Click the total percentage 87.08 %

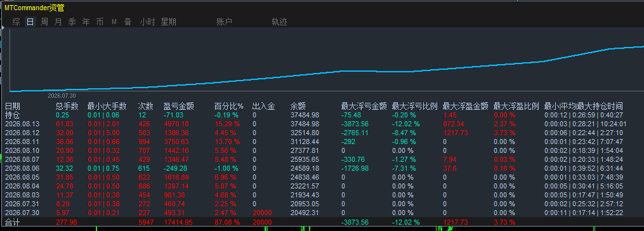tap(227, 222)
